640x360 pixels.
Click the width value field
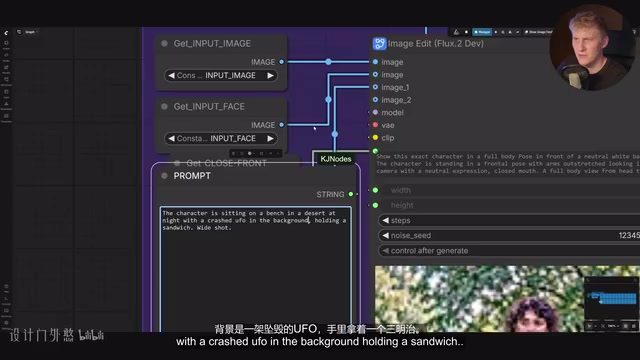509,190
